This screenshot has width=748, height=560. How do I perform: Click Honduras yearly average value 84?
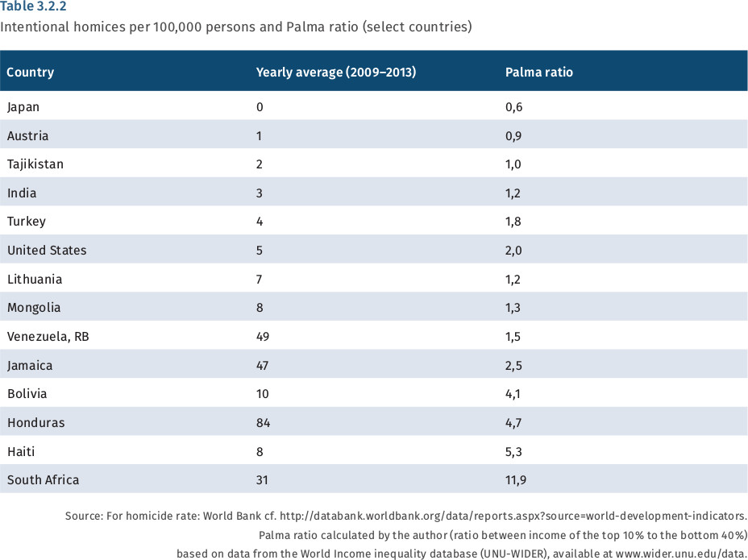263,422
